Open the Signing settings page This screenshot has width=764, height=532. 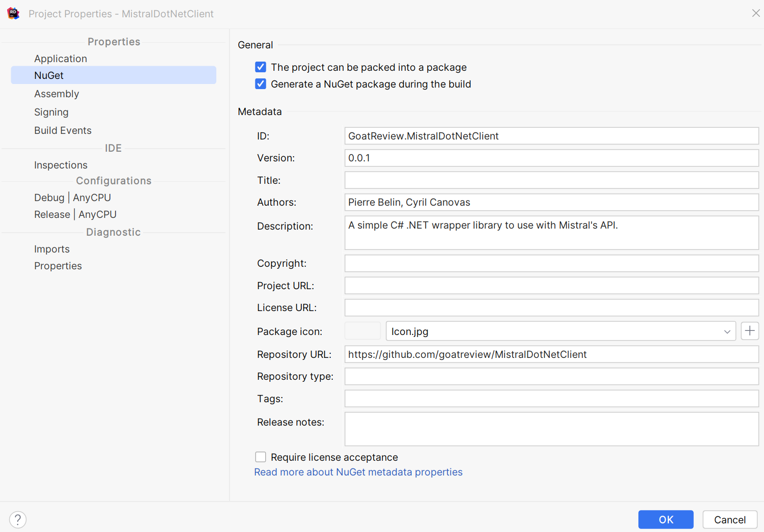(x=51, y=111)
